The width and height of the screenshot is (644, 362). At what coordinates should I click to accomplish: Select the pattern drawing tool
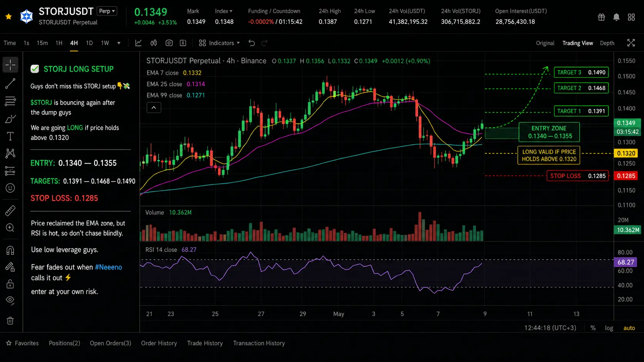tap(10, 153)
